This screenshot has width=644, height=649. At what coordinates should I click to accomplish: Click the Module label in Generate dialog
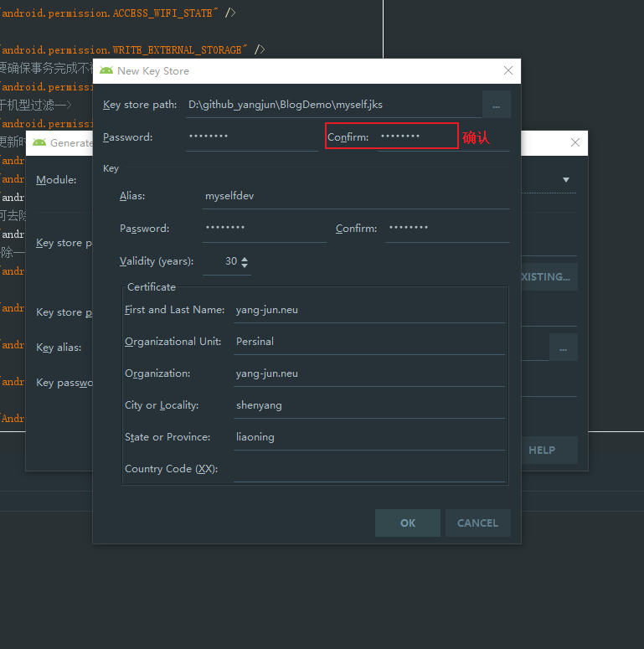click(56, 180)
